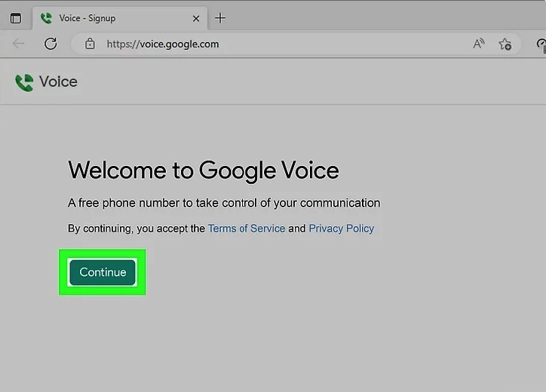This screenshot has height=392, width=546.
Task: Refresh the page with the reload icon
Action: point(51,44)
